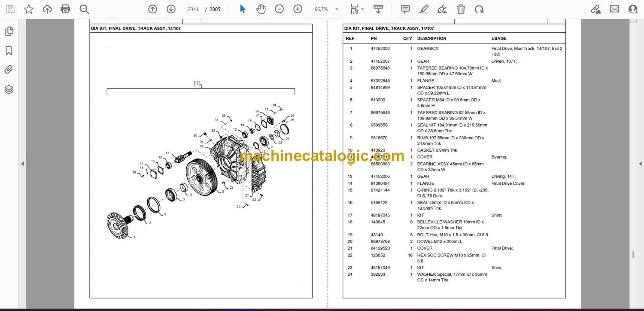Select part number 48187045
This screenshot has height=311, width=644.
tap(380, 215)
